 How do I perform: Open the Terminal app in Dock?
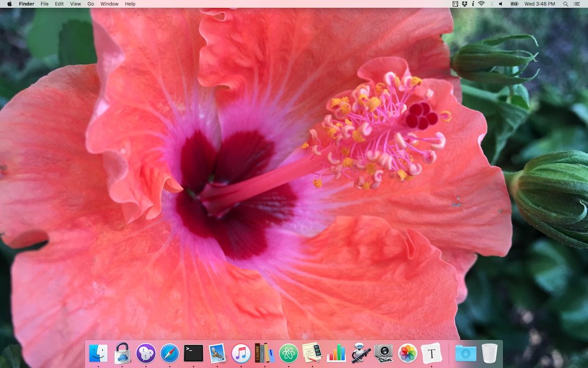pos(193,353)
